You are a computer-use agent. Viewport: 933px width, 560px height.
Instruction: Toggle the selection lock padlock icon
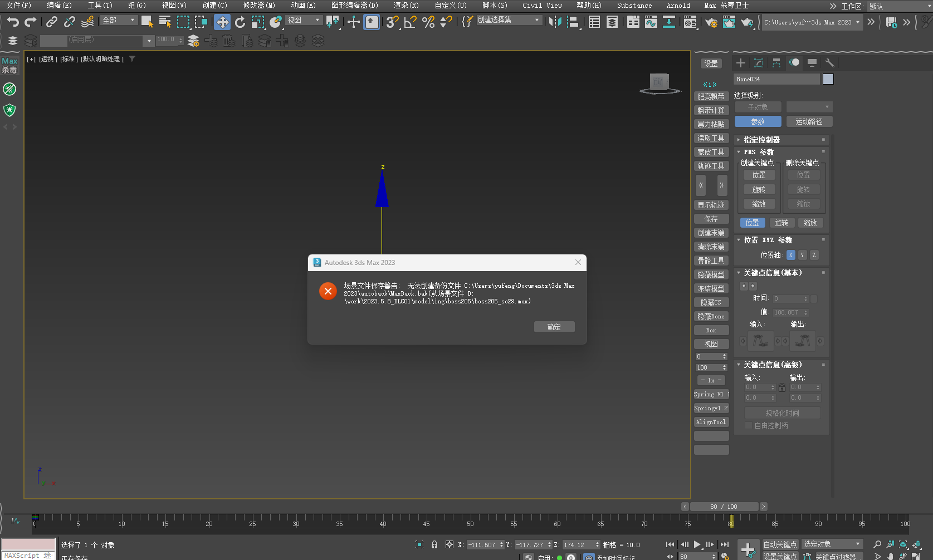434,544
